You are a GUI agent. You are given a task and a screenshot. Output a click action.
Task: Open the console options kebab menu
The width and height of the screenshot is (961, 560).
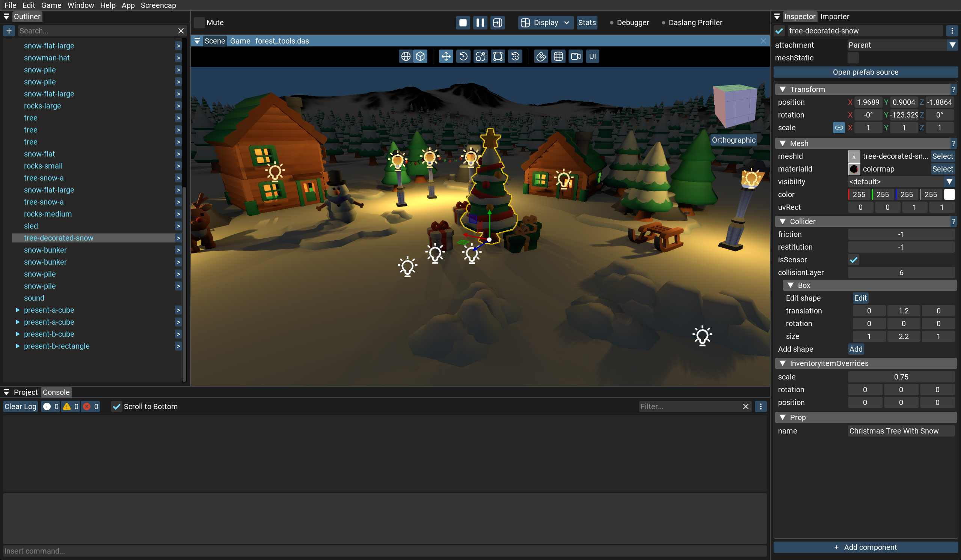[761, 406]
